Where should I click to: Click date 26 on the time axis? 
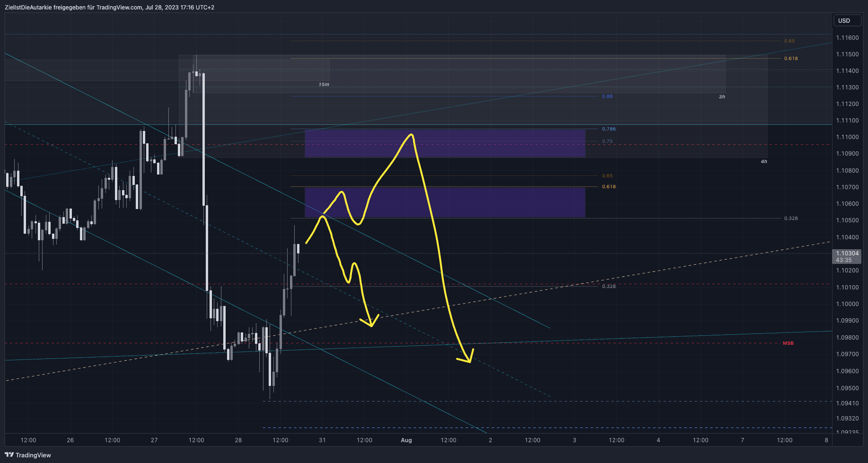pos(70,440)
